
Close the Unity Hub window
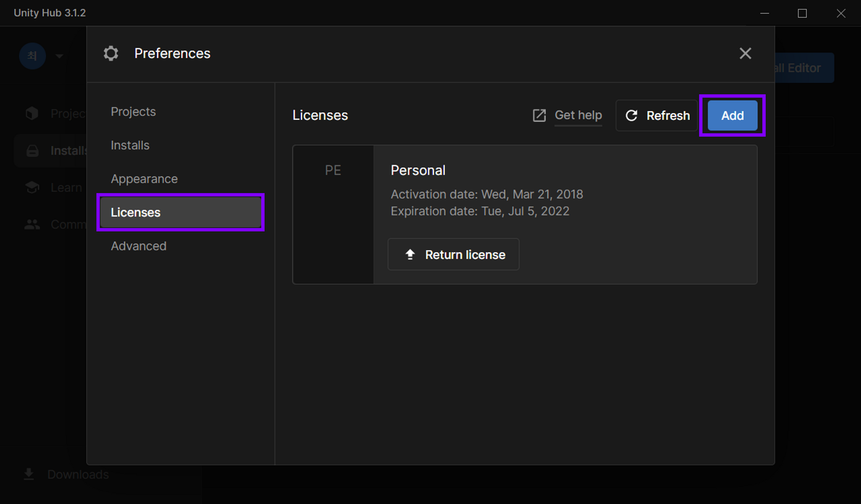pos(841,13)
